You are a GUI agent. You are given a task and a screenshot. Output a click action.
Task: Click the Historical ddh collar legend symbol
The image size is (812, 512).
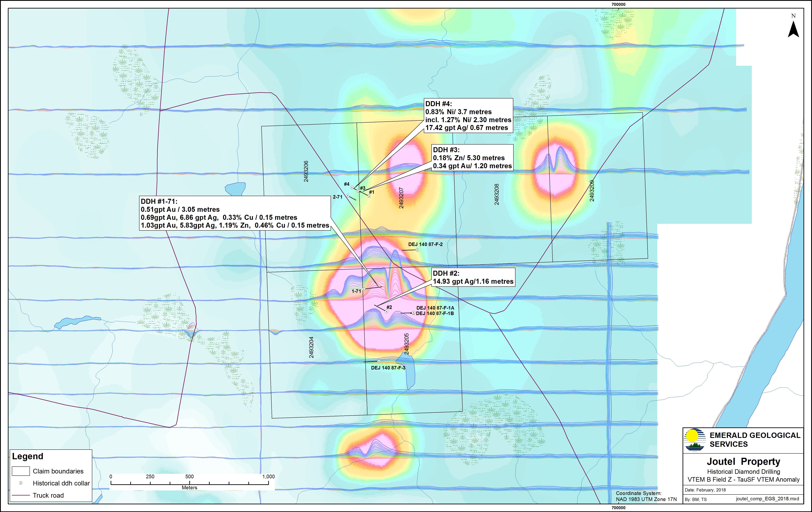(21, 483)
